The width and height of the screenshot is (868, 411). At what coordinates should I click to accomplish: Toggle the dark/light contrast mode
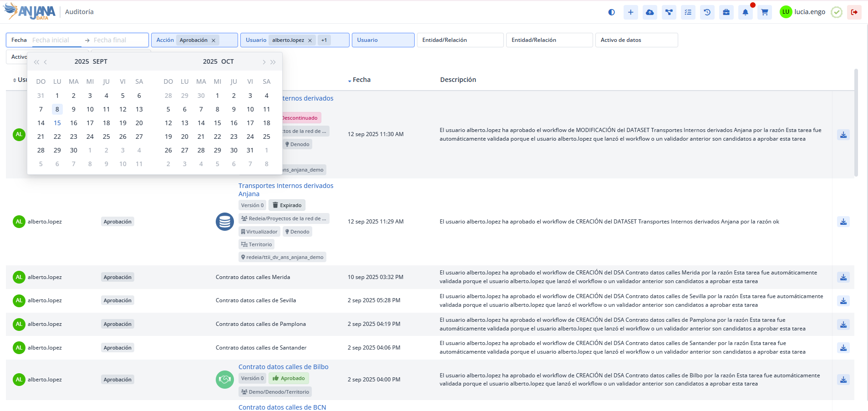tap(611, 12)
